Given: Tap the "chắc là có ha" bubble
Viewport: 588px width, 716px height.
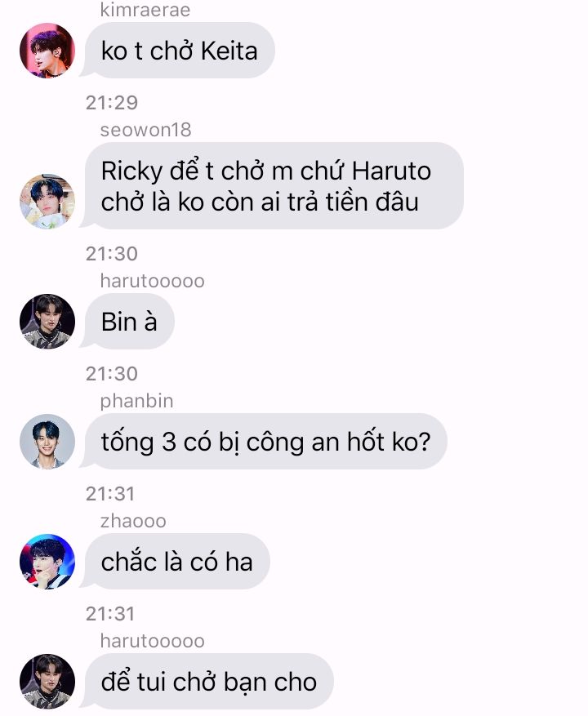Looking at the screenshot, I should coord(177,561).
